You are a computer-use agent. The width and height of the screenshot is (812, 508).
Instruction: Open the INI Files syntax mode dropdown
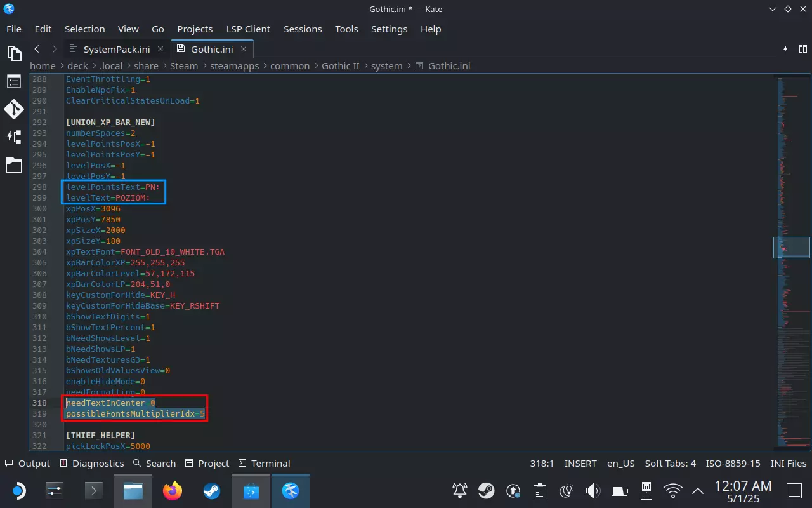[789, 464]
